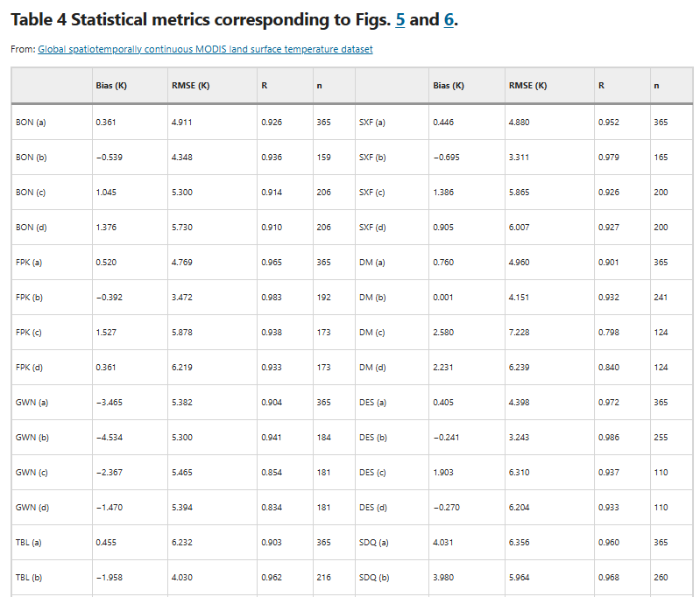
Task: Click the BON (a) row label
Action: coord(31,123)
